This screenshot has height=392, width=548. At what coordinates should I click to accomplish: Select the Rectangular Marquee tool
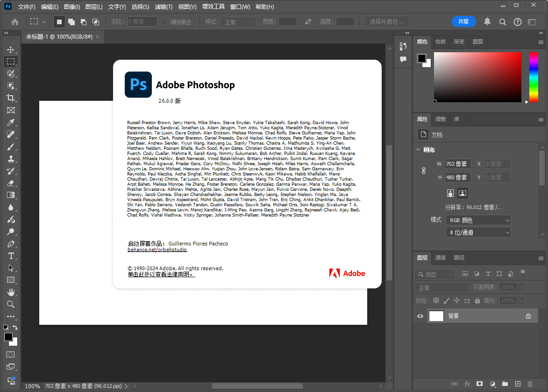click(10, 62)
